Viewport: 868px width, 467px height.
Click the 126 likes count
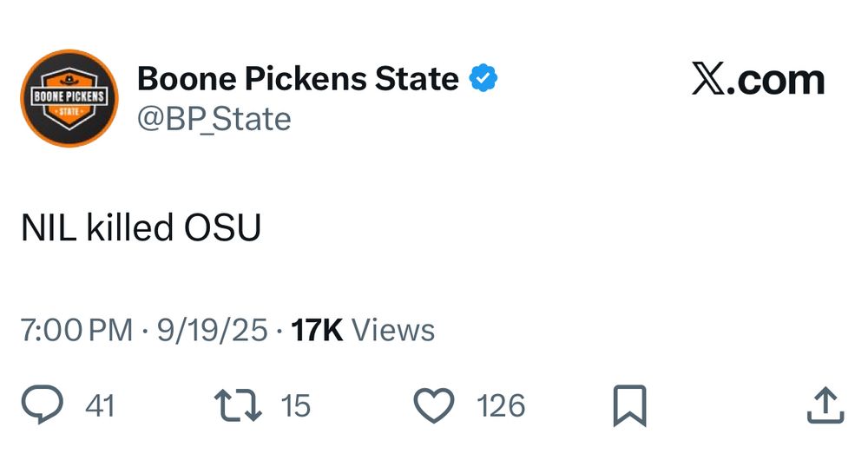pos(501,405)
